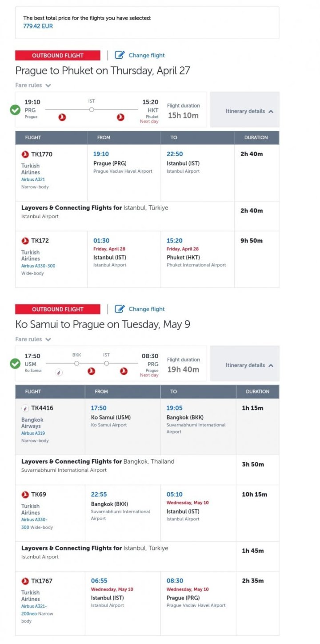Collapse Itinerary details for the Prague–Phuket flight
Image resolution: width=320 pixels, height=644 pixels.
249,111
